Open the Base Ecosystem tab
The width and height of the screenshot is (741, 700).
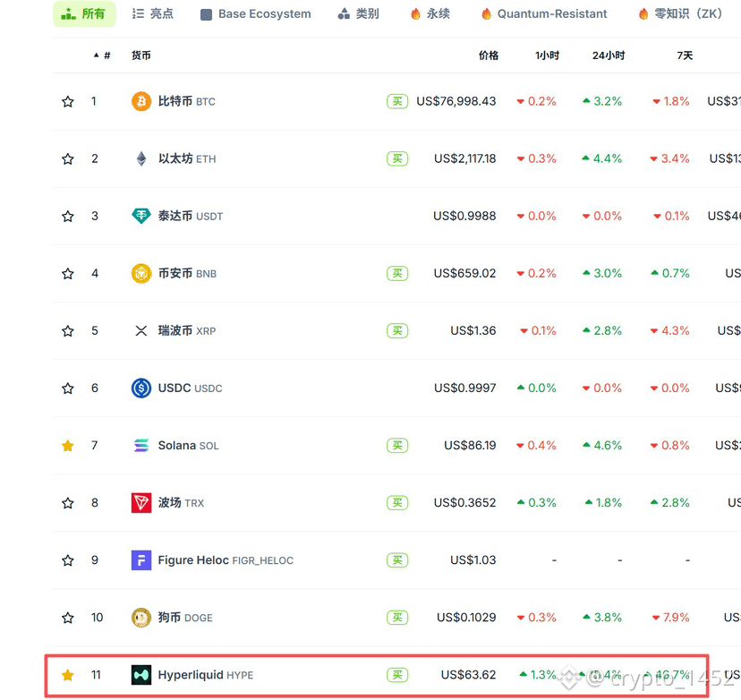click(x=256, y=14)
